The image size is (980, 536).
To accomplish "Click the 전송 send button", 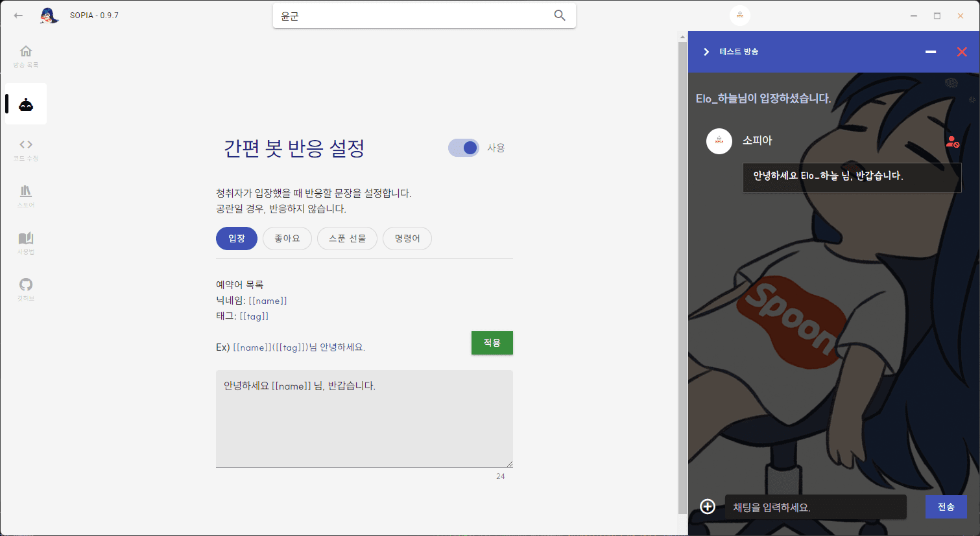I will 946,507.
